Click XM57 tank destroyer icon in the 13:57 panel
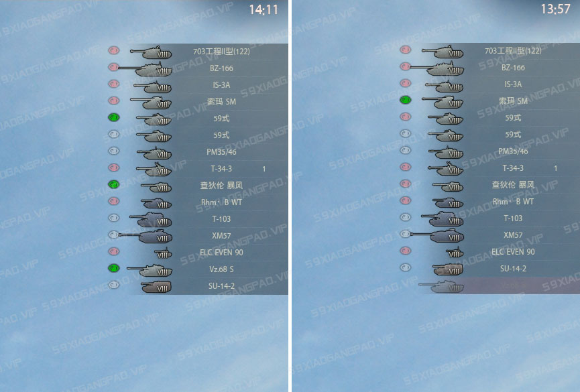This screenshot has width=580, height=392. [x=437, y=236]
